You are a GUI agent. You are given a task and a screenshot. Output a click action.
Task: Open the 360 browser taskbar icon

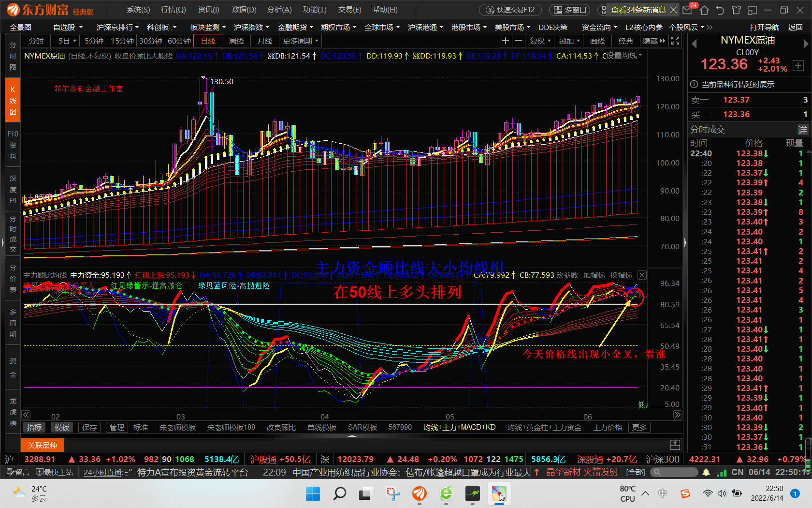pos(446,494)
